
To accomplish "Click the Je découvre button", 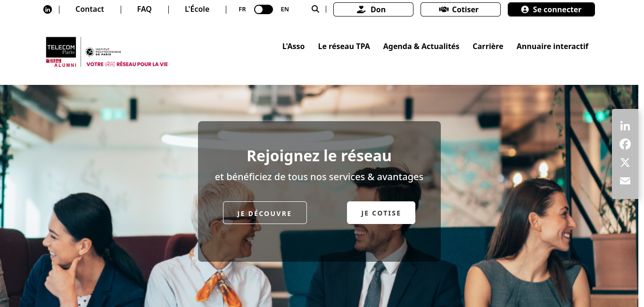I will click(265, 213).
